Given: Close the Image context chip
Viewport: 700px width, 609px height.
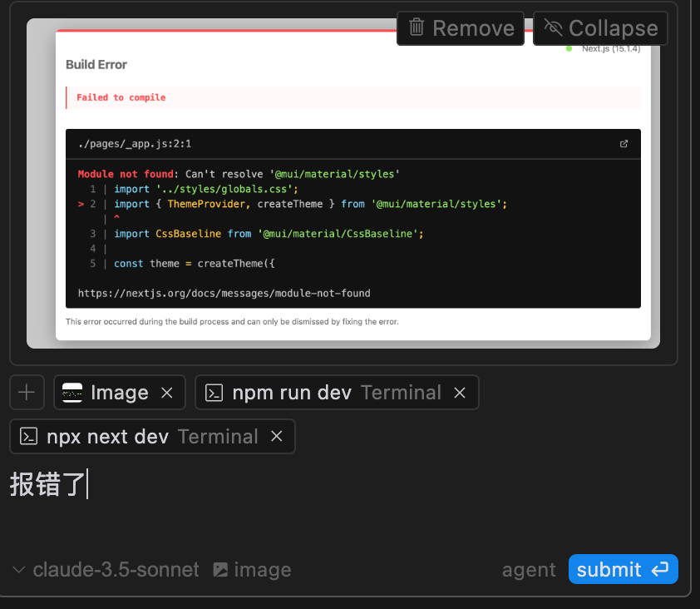Looking at the screenshot, I should tap(167, 393).
